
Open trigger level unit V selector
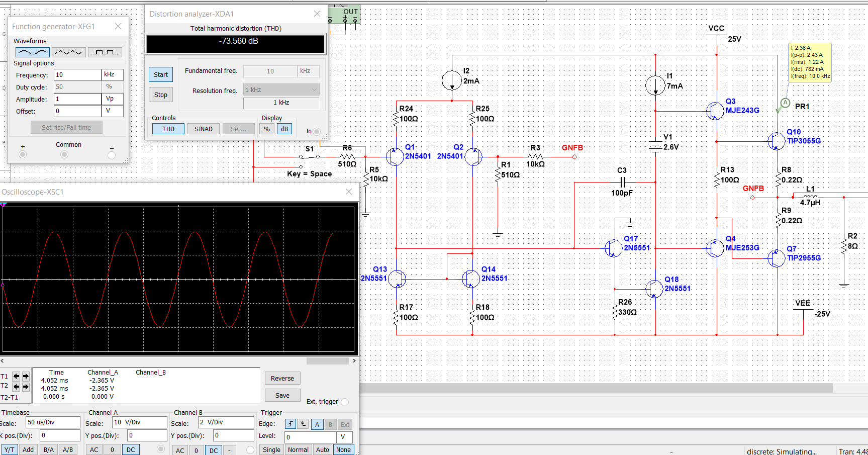(x=344, y=437)
